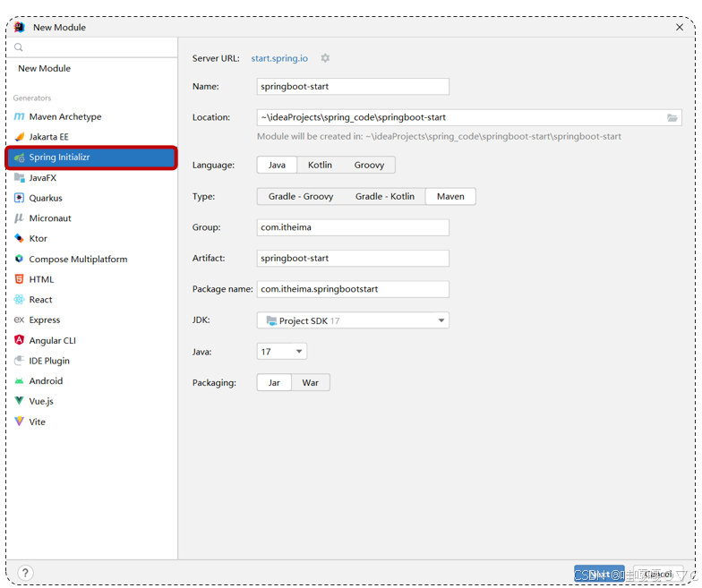The height and width of the screenshot is (588, 702).
Task: Set packaging to War
Action: pyautogui.click(x=310, y=383)
